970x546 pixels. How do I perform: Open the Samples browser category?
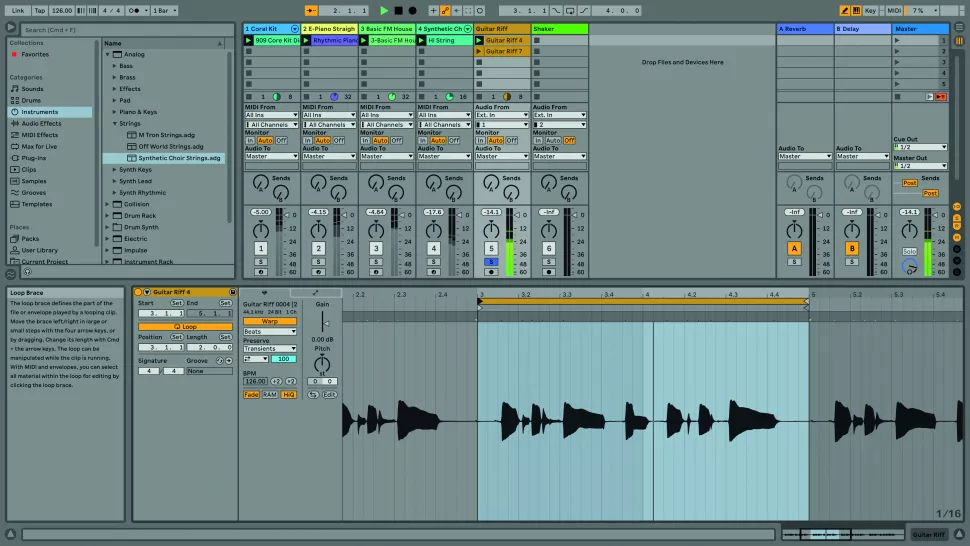click(34, 181)
